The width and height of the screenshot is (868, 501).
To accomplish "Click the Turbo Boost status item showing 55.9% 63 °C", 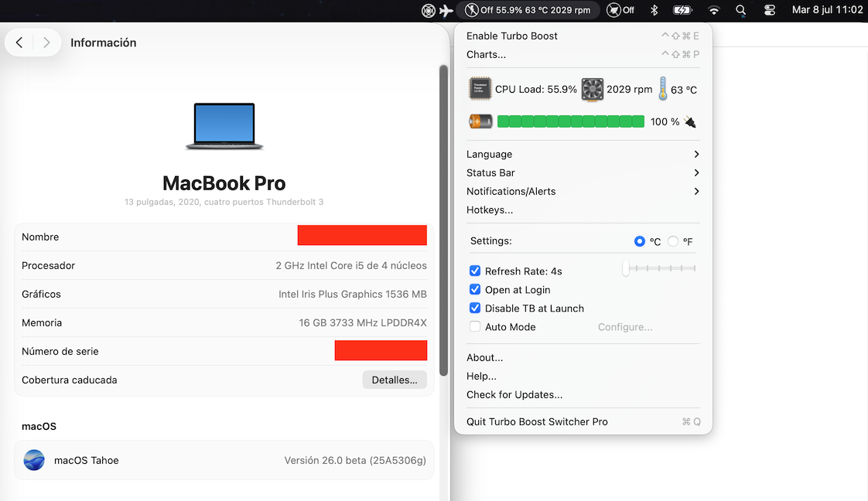I will 528,10.
